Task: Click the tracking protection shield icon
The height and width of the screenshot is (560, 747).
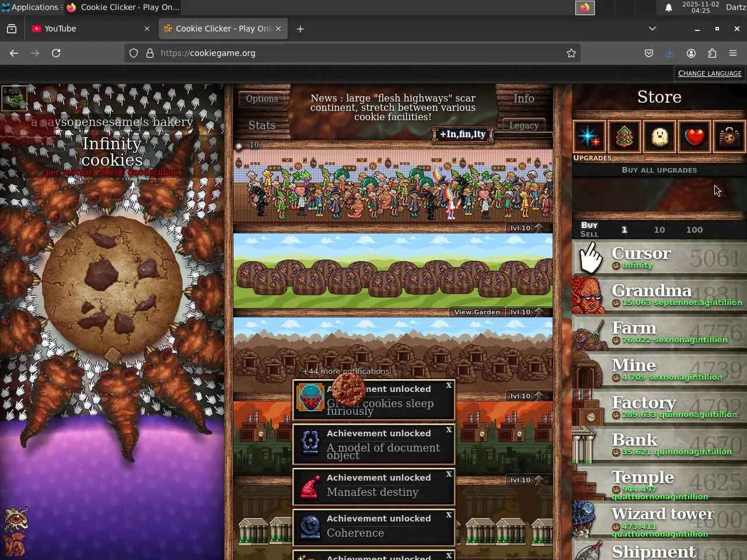Action: coord(134,53)
